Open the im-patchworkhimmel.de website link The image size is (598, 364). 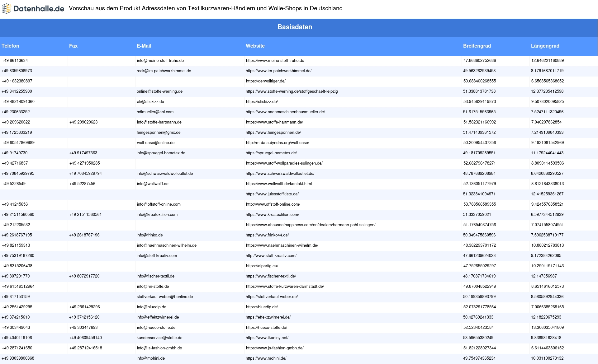(278, 71)
